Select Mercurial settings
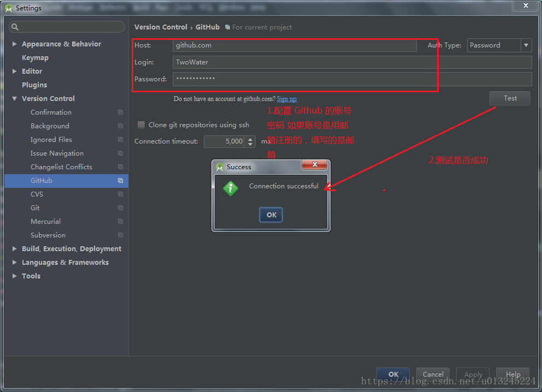Screen dimensions: 542x392 pyautogui.click(x=45, y=221)
